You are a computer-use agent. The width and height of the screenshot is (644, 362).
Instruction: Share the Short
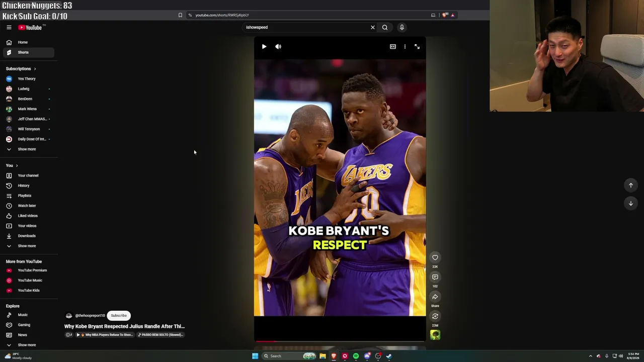click(x=435, y=297)
